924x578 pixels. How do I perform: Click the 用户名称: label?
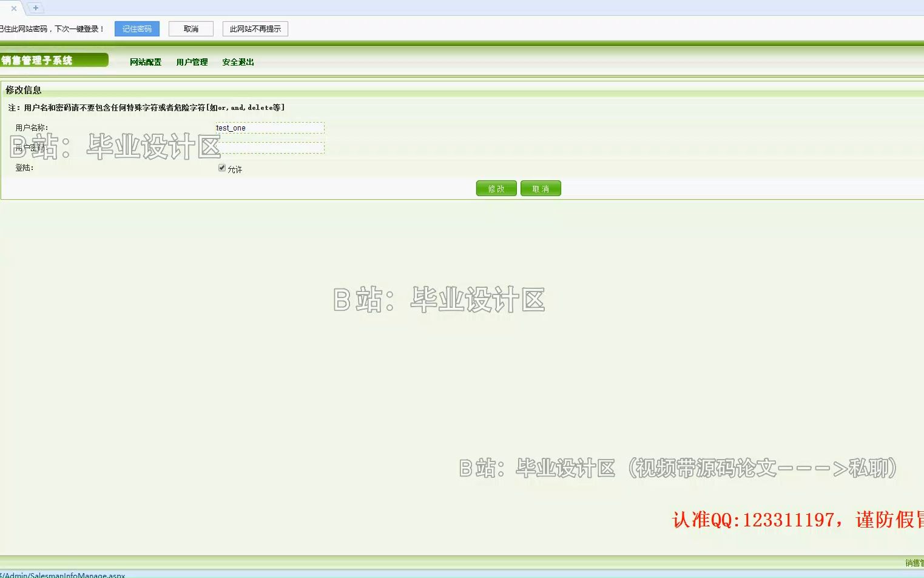32,127
